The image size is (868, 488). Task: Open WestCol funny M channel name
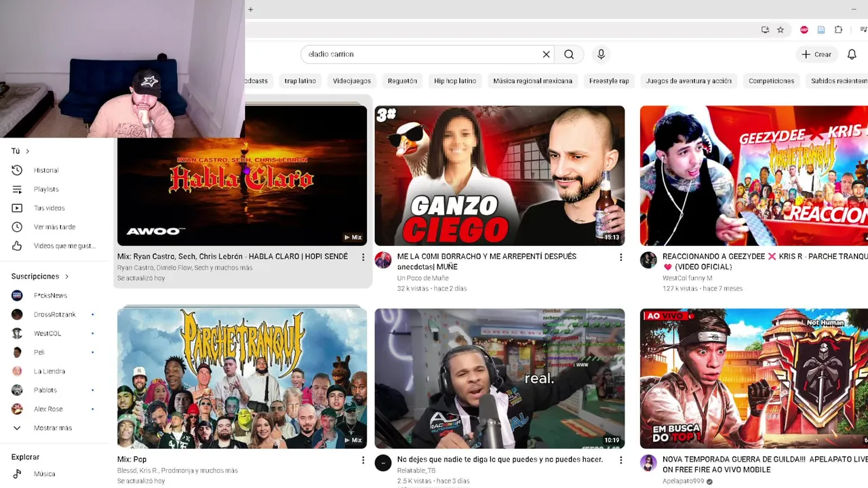(x=688, y=278)
